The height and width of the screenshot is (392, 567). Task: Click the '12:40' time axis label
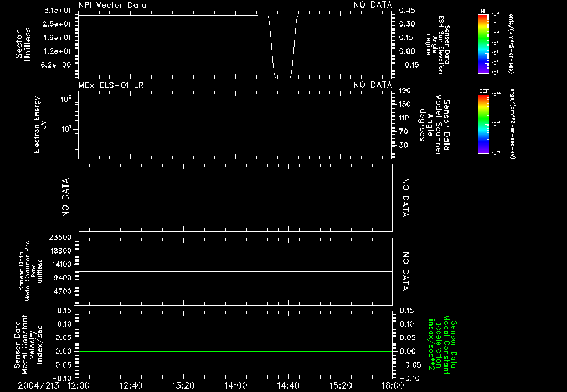click(x=131, y=385)
